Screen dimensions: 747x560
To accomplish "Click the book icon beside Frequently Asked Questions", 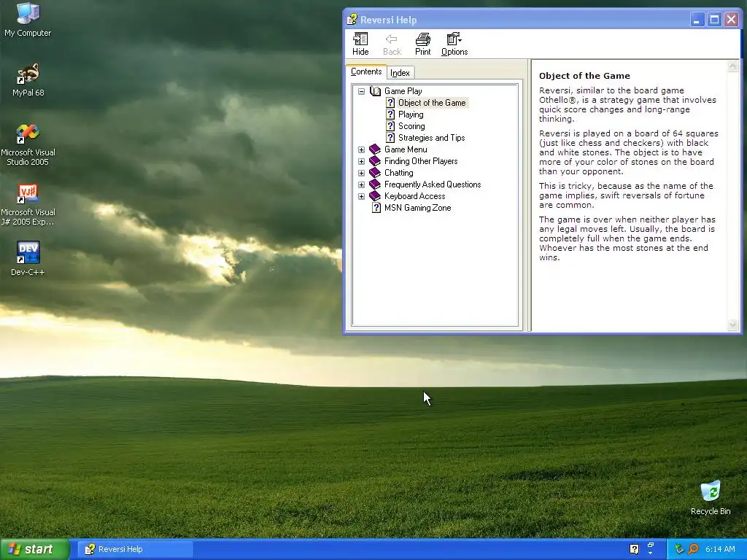I will tap(375, 184).
